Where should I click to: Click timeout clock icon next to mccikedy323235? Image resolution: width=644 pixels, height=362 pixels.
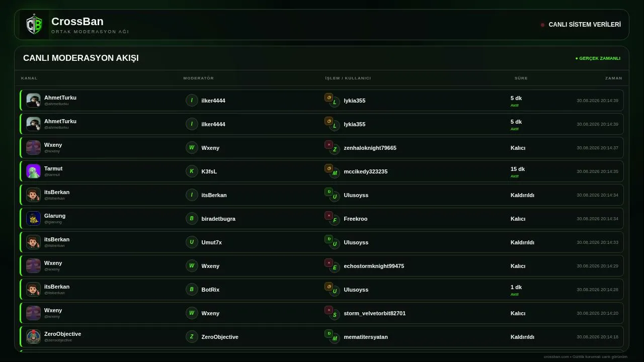pos(329,168)
